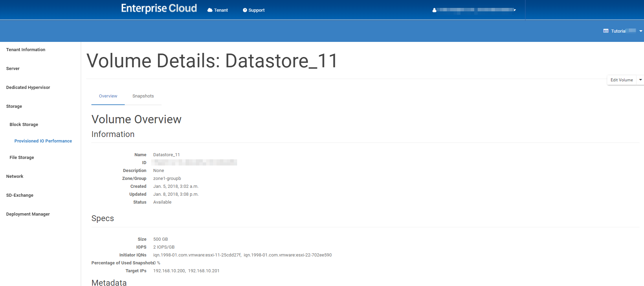644x286 pixels.
Task: Select File Storage in sidebar
Action: (22, 158)
